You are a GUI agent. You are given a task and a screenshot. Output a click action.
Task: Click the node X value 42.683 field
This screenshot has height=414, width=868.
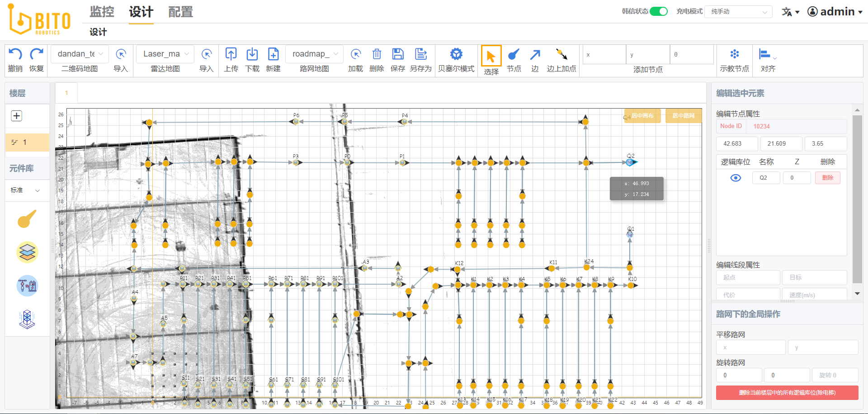click(737, 144)
